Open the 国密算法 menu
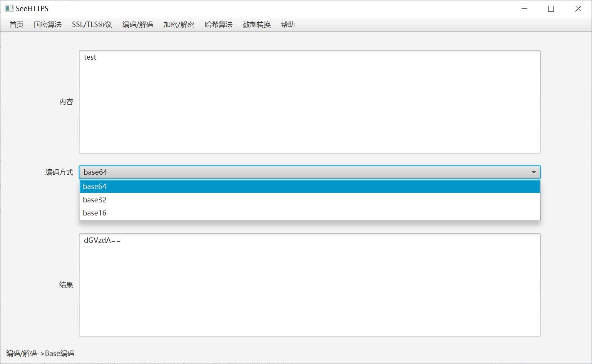Image resolution: width=592 pixels, height=364 pixels. (x=48, y=25)
